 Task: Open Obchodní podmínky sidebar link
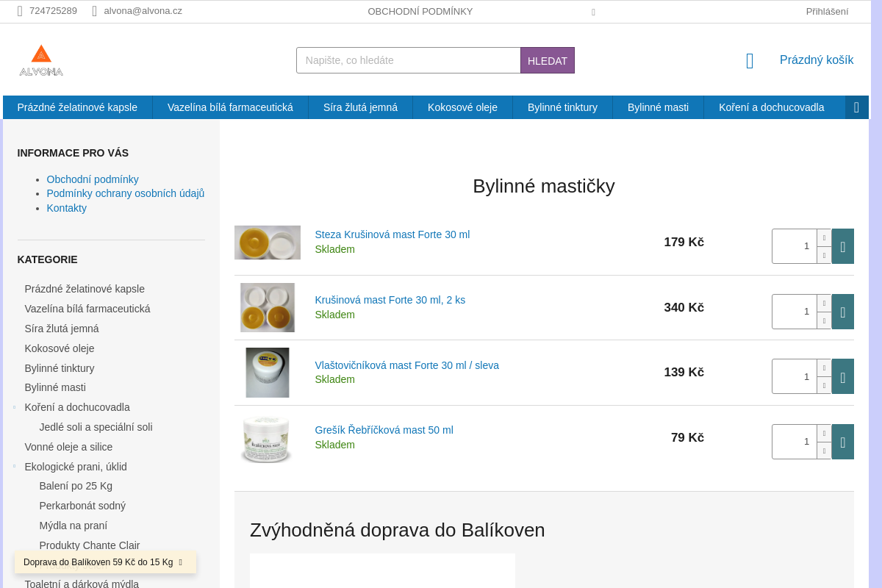pyautogui.click(x=93, y=179)
